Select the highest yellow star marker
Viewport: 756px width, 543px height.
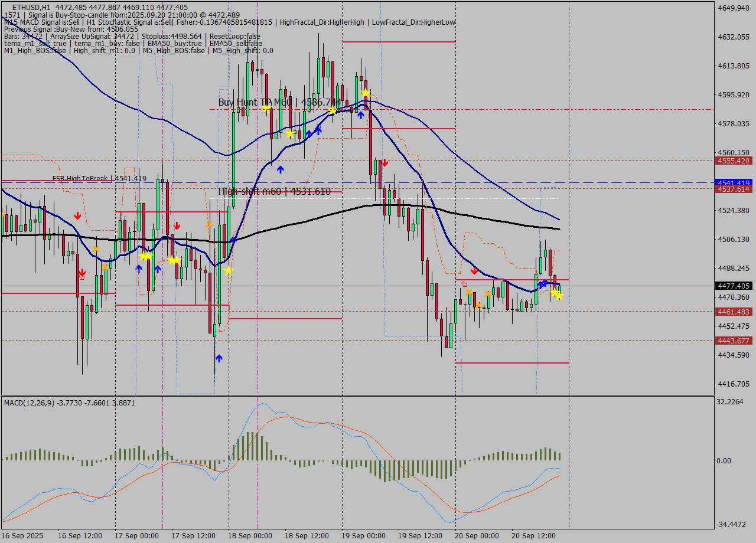click(366, 93)
